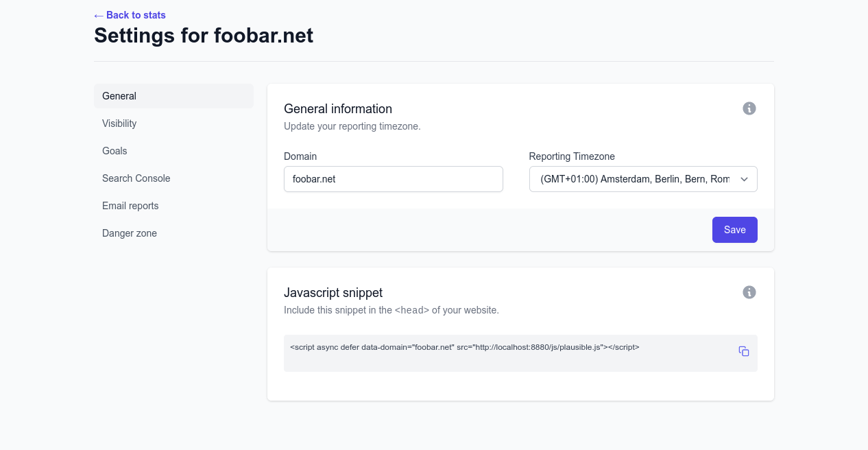Click the script snippet code text
868x450 pixels.
[464, 347]
